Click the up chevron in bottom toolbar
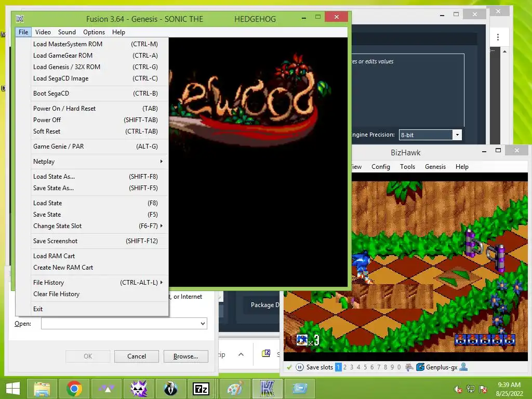 tap(241, 354)
